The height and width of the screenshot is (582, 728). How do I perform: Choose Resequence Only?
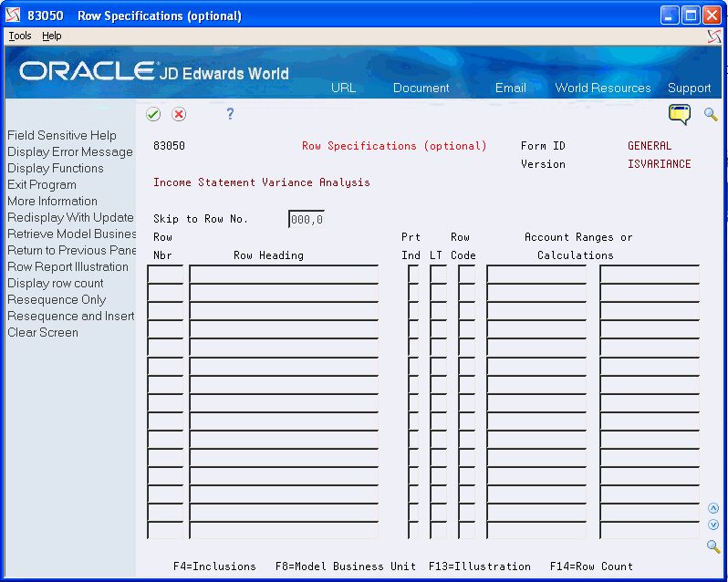[57, 299]
